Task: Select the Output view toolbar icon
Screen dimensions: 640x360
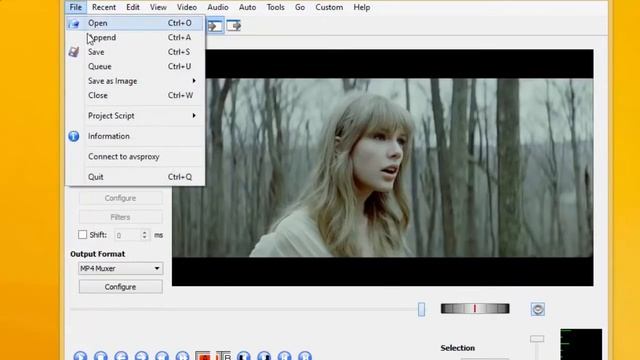Action: (234, 26)
